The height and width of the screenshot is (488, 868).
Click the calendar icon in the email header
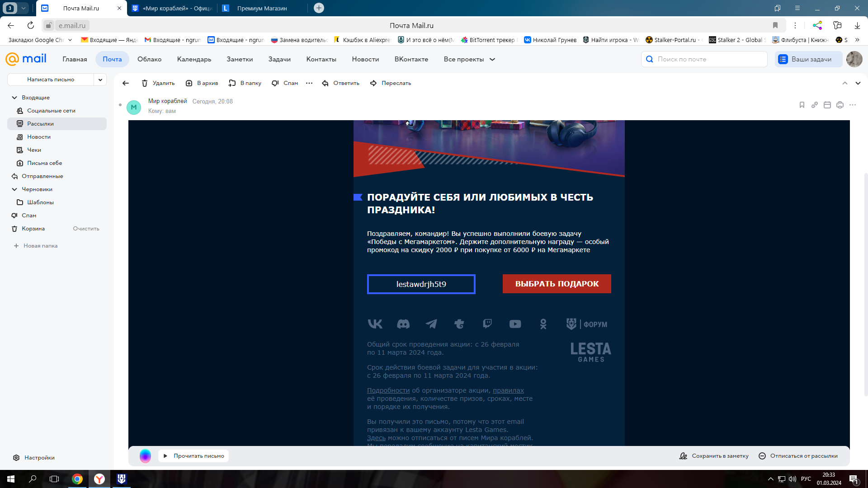click(827, 105)
